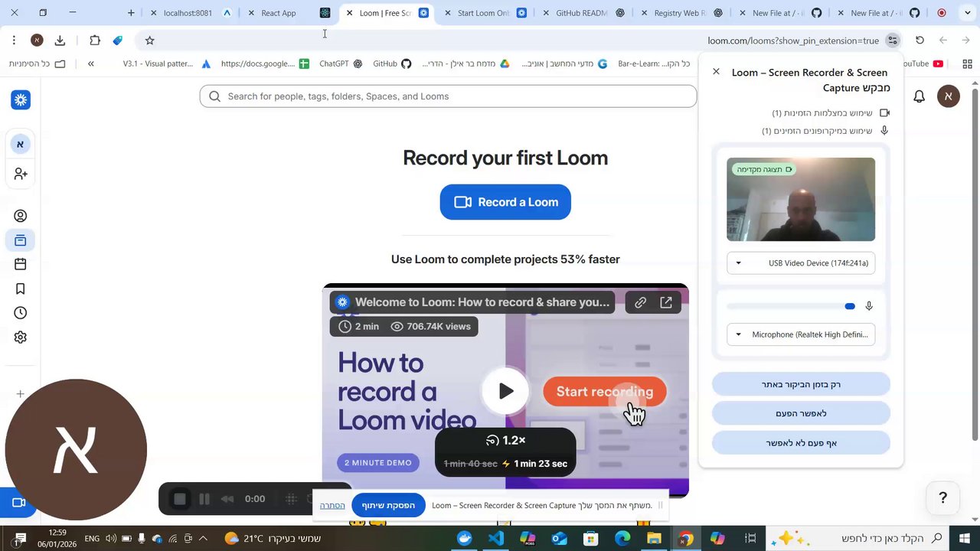Click the taskbar search box
This screenshot has height=551, width=980.
pyautogui.click(x=859, y=539)
